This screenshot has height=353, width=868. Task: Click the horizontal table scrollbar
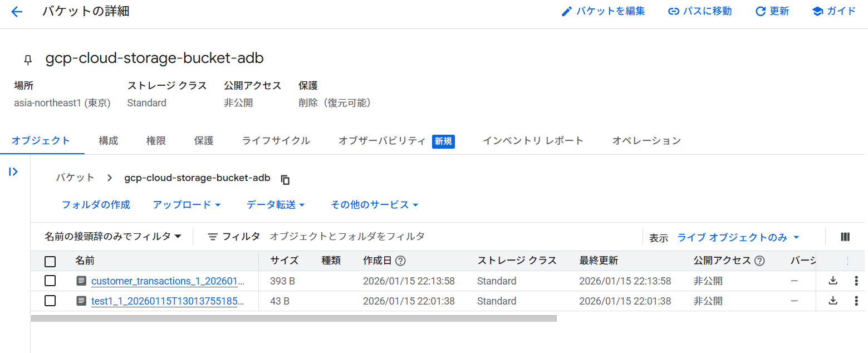pos(294,318)
